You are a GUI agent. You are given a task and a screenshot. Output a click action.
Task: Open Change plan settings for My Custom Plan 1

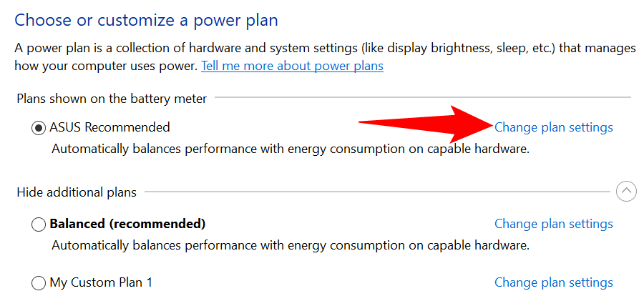[x=553, y=282]
